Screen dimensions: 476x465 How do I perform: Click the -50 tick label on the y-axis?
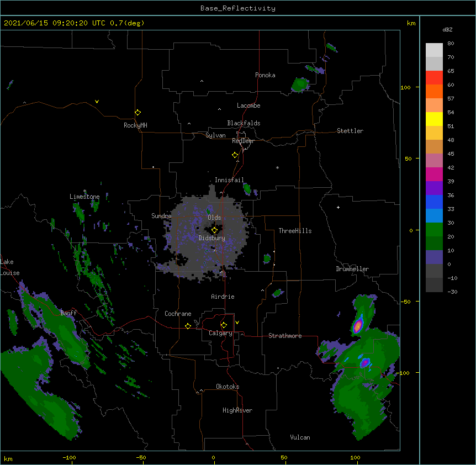[405, 302]
